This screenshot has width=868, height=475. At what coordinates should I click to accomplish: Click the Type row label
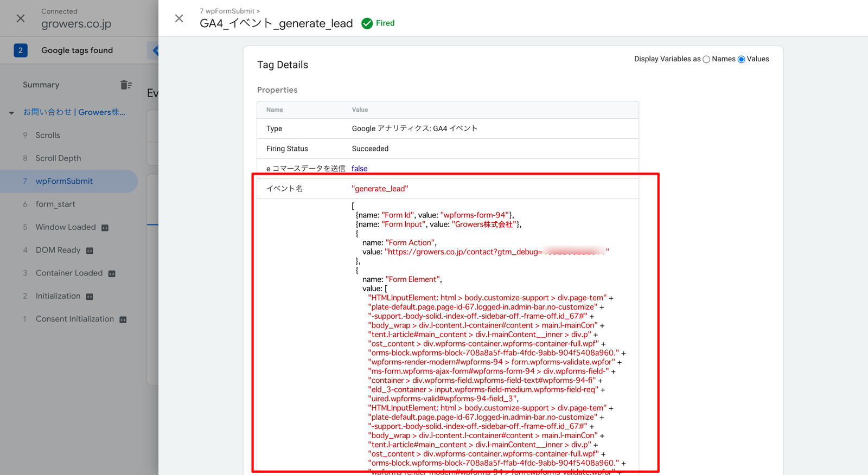pyautogui.click(x=274, y=129)
